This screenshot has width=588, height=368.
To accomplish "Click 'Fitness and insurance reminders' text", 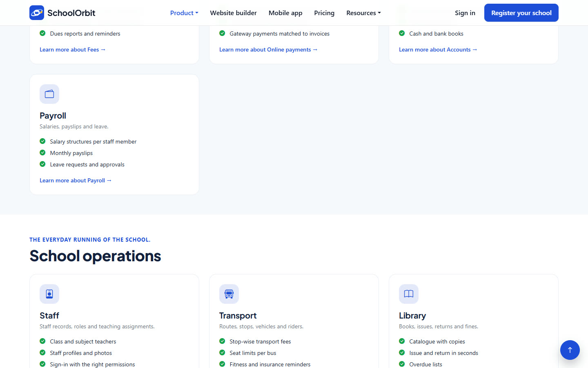I will (x=270, y=364).
